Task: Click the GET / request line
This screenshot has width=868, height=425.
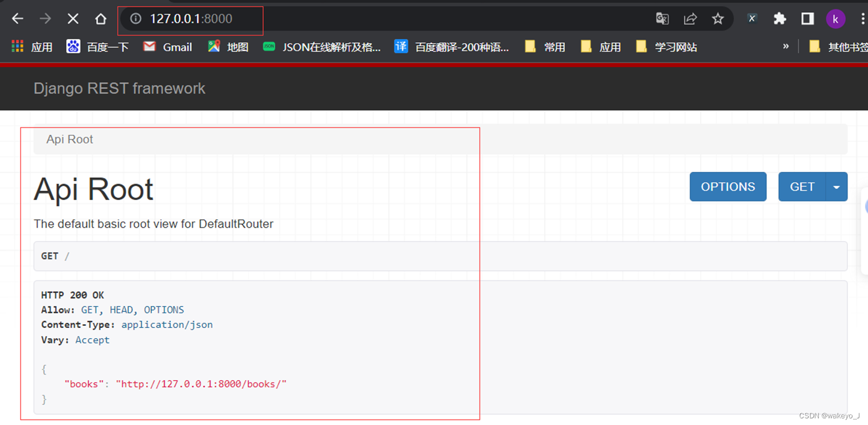Action: pos(55,256)
